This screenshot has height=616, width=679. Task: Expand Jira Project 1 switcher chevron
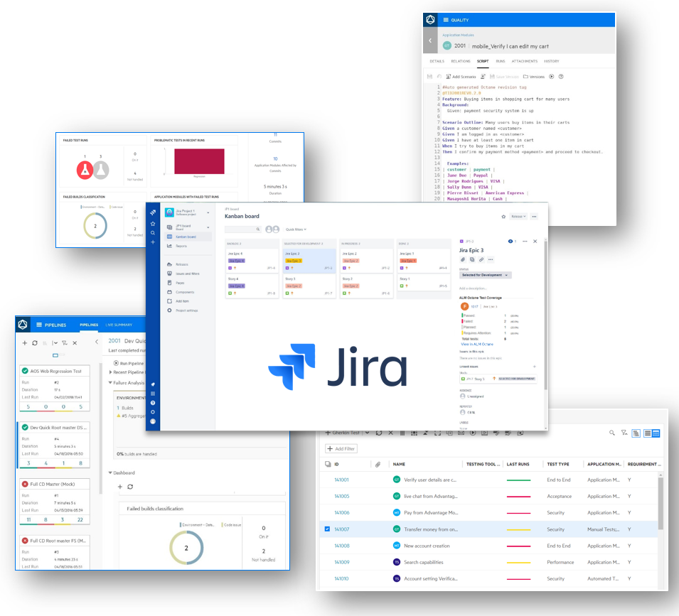(x=208, y=212)
